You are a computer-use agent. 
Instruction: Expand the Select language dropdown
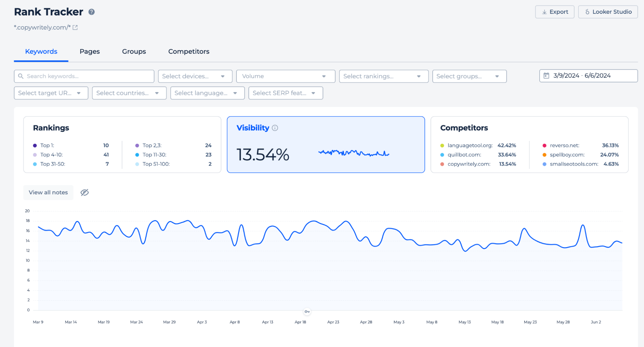pyautogui.click(x=207, y=93)
